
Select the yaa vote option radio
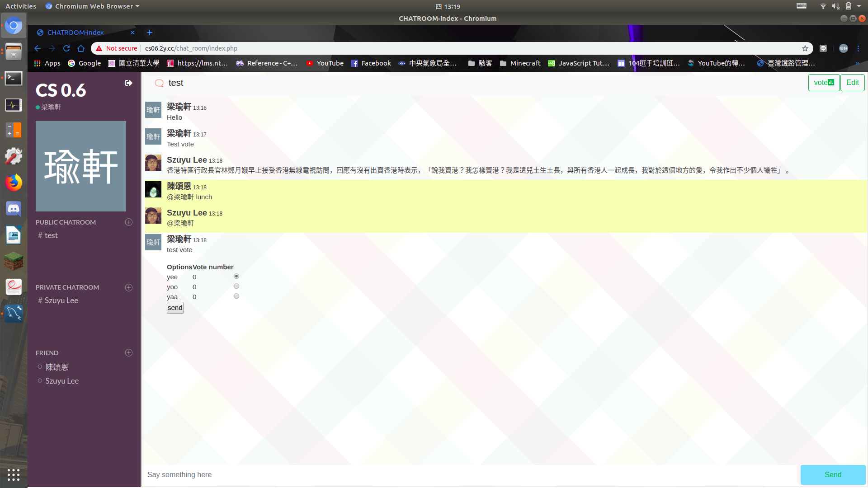pyautogui.click(x=236, y=296)
